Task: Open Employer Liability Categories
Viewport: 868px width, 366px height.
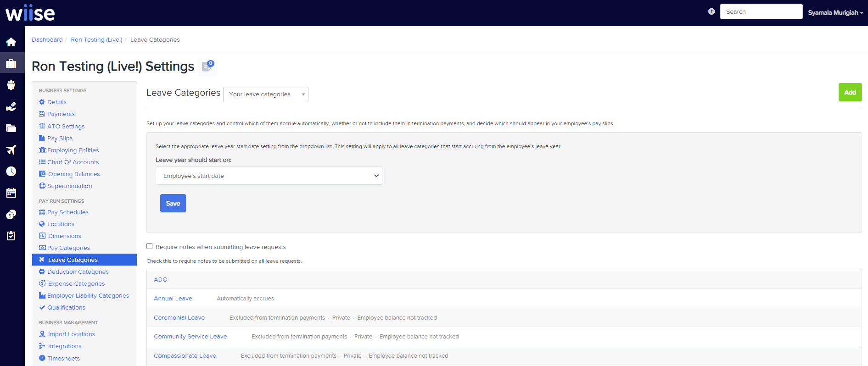Action: [88, 295]
